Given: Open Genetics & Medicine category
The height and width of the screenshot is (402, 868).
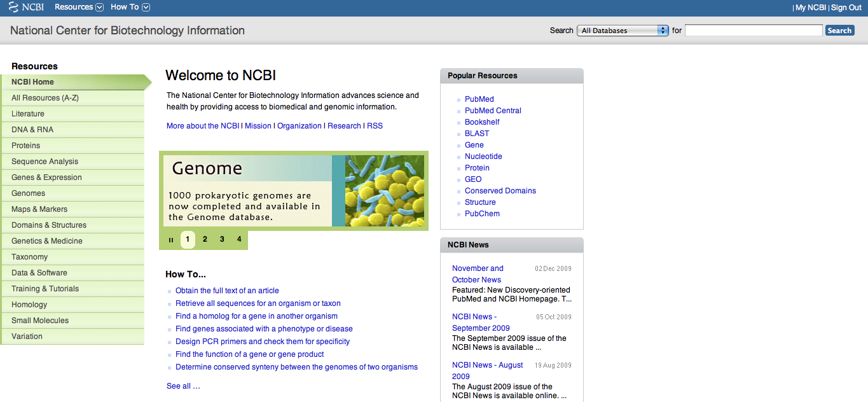Looking at the screenshot, I should coord(72,241).
